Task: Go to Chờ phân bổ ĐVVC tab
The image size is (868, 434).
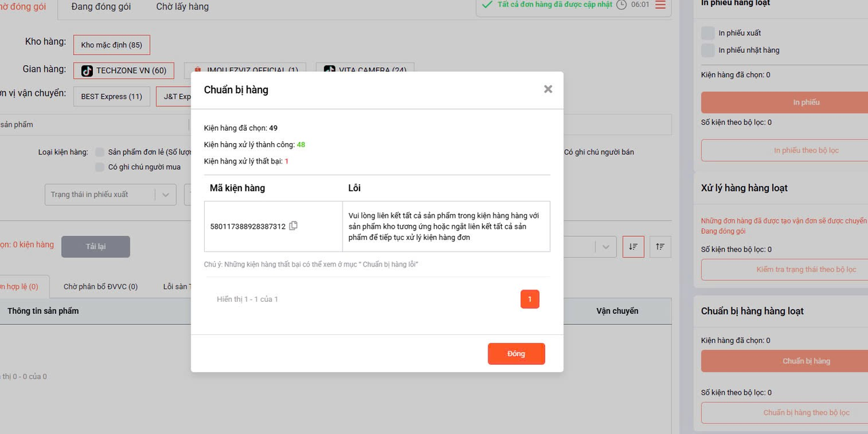Action: [100, 287]
